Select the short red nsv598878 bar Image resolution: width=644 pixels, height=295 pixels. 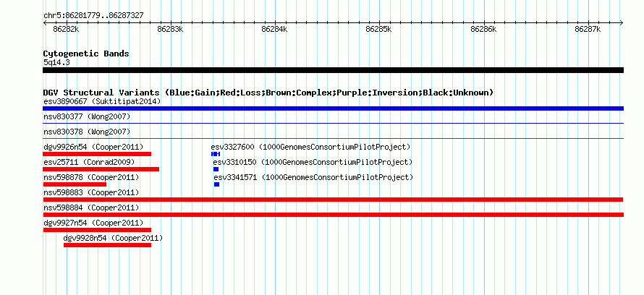point(75,184)
